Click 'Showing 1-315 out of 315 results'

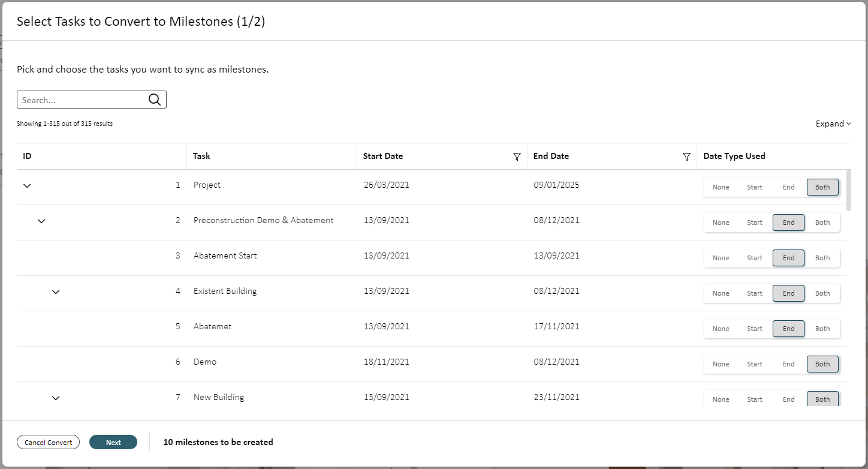point(65,124)
